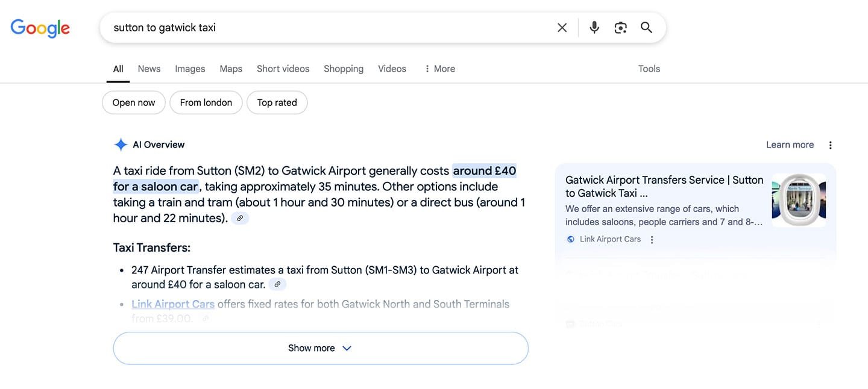Click the highlighted text 'around £40 for a saloon car'
868x389 pixels.
point(315,179)
